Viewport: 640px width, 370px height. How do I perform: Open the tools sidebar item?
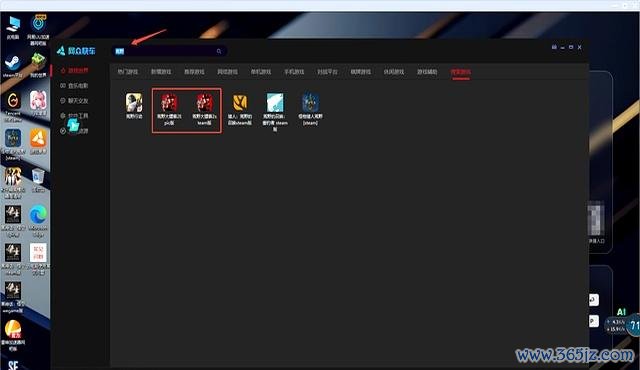pyautogui.click(x=74, y=116)
